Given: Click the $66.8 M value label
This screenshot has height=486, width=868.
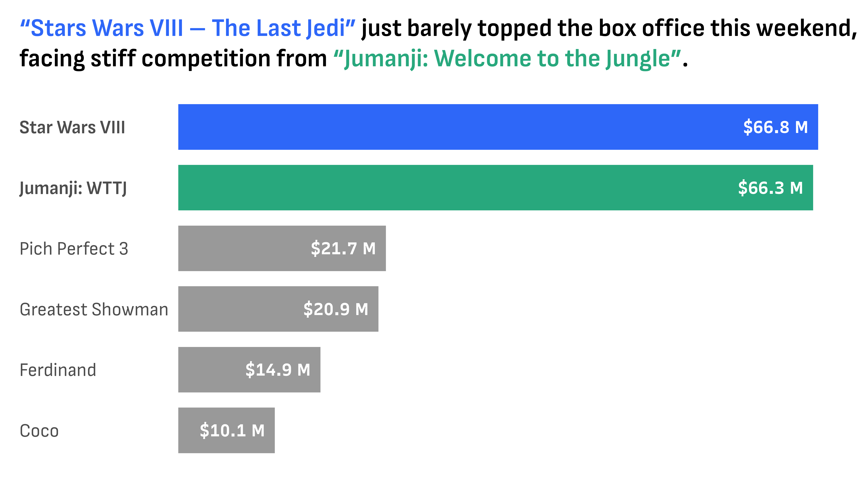Looking at the screenshot, I should tap(775, 127).
